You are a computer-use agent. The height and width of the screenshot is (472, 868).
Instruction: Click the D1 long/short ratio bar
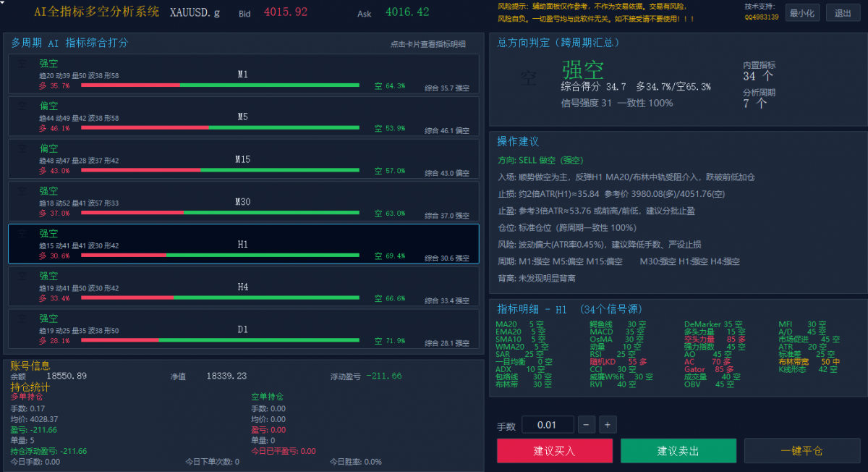(220, 340)
